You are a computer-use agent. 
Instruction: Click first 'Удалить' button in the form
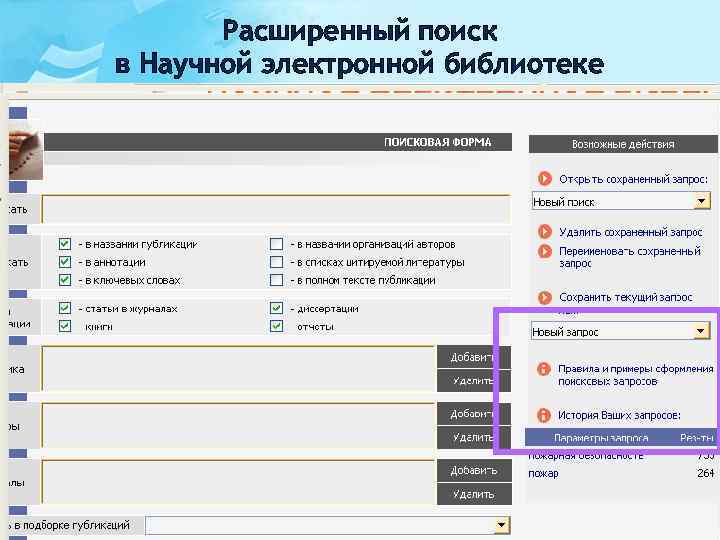(x=474, y=381)
